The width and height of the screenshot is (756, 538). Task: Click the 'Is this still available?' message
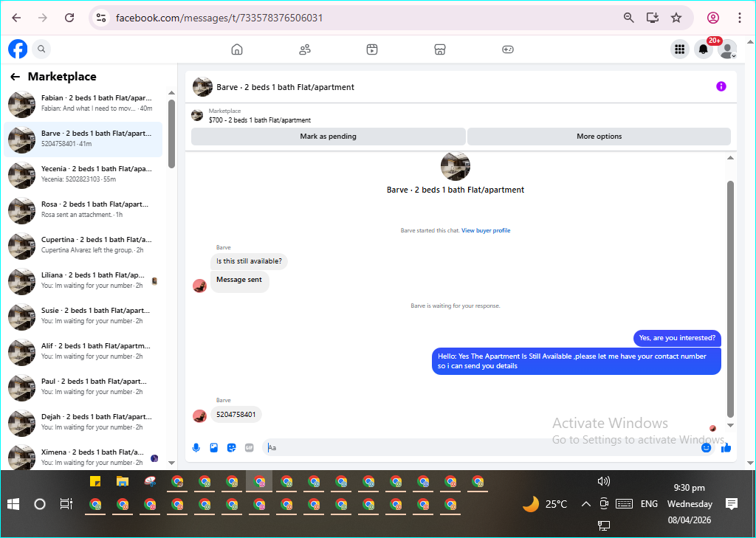(249, 261)
